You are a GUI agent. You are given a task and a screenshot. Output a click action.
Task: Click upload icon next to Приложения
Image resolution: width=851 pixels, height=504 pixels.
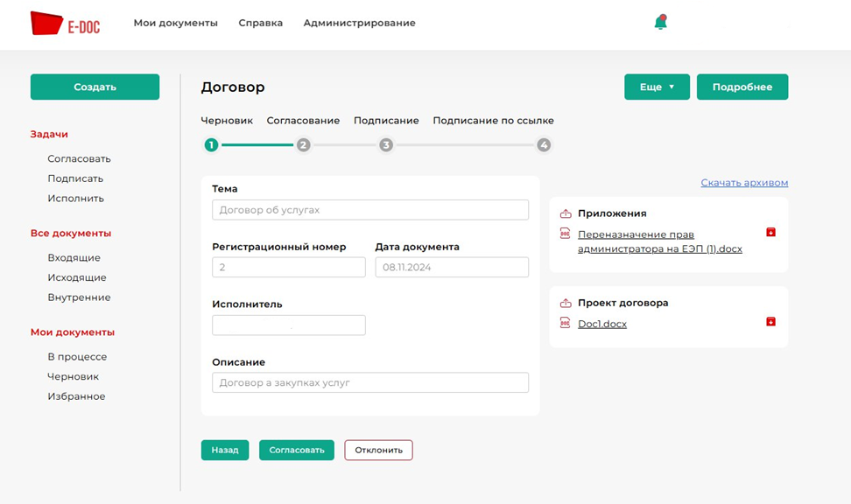point(565,213)
